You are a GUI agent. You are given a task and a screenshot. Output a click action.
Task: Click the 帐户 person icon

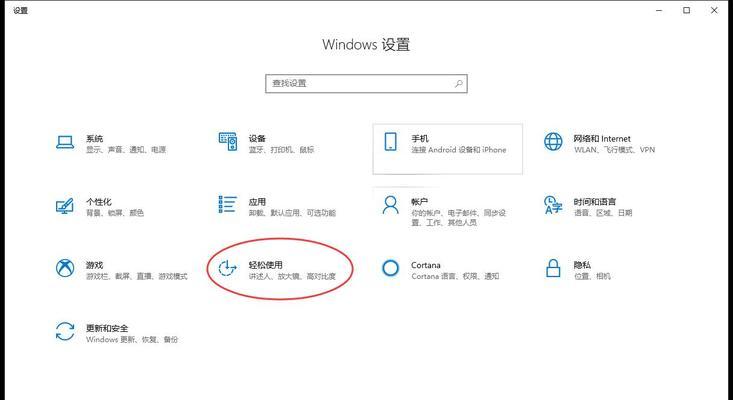pos(390,205)
